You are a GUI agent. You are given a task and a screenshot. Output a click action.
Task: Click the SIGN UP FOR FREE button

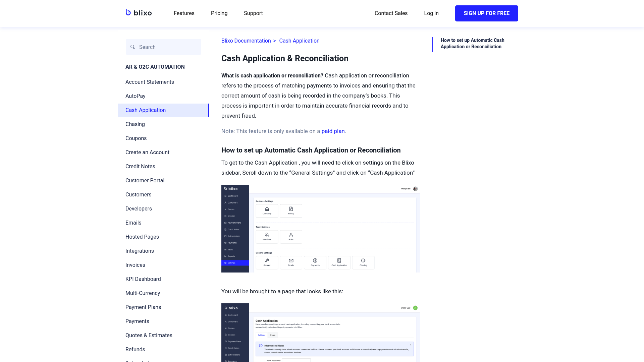pos(486,13)
